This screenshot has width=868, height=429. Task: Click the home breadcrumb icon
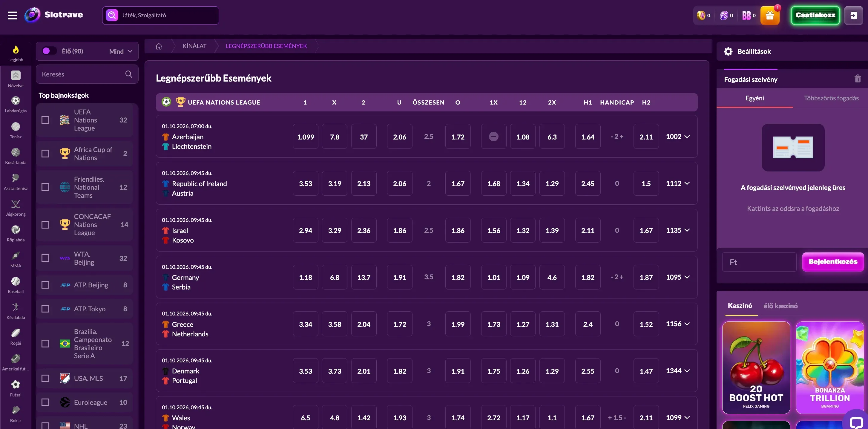pos(159,46)
